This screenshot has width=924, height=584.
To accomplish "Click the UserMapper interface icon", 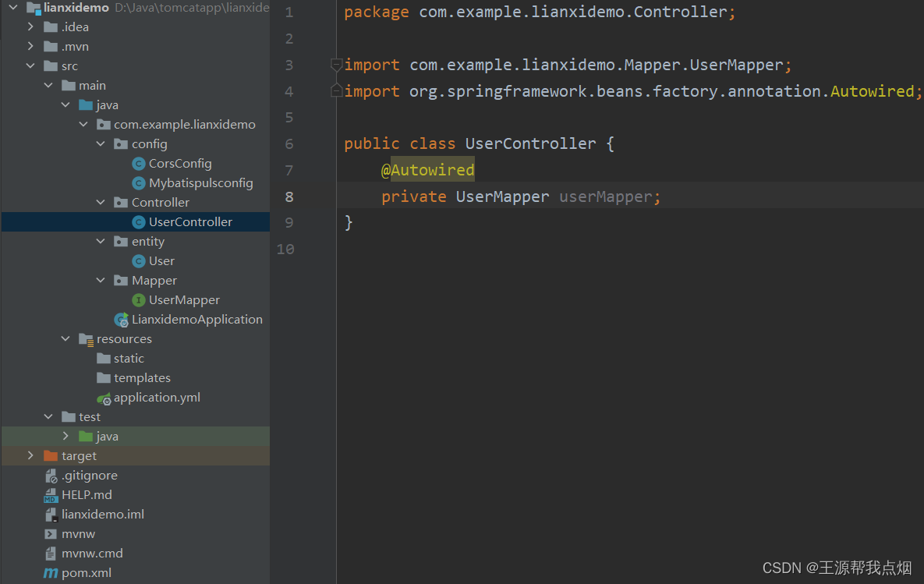I will pyautogui.click(x=139, y=299).
